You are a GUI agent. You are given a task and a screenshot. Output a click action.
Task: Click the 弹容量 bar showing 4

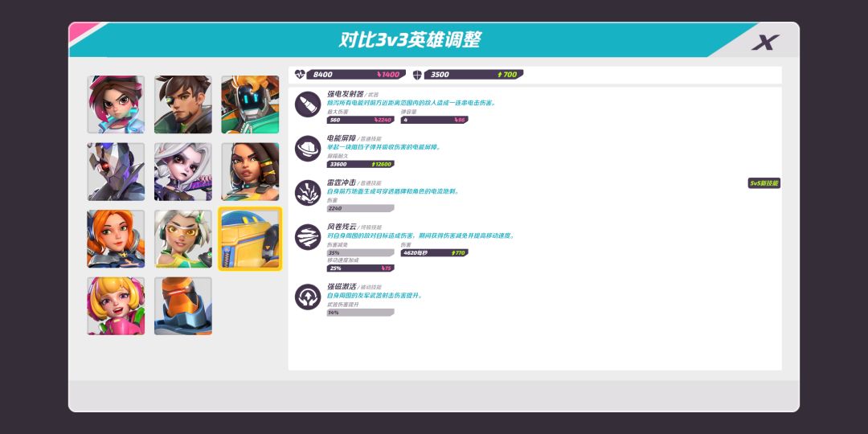[435, 120]
